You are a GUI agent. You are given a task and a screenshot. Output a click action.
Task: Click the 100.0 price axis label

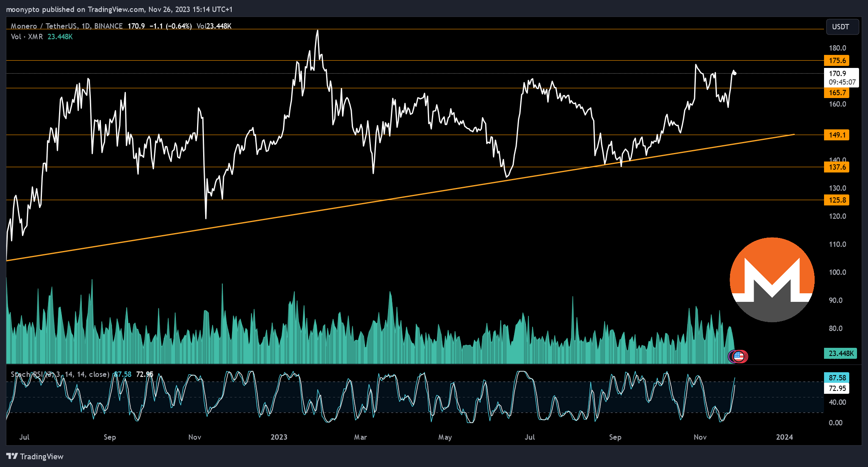[837, 273]
